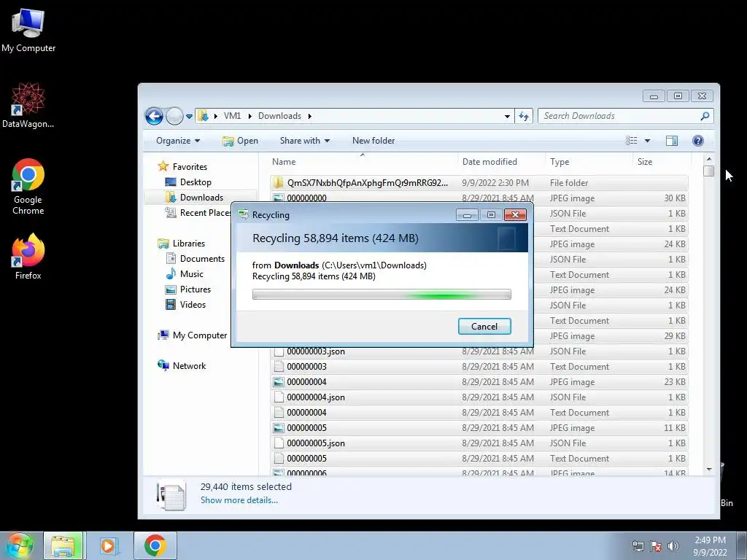Select the 000000005 JPEG image file

click(x=479, y=427)
